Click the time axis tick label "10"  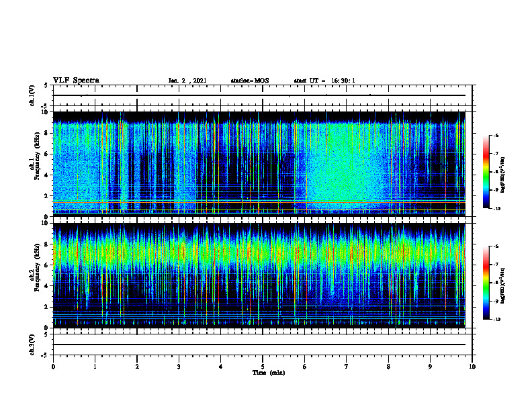472,367
